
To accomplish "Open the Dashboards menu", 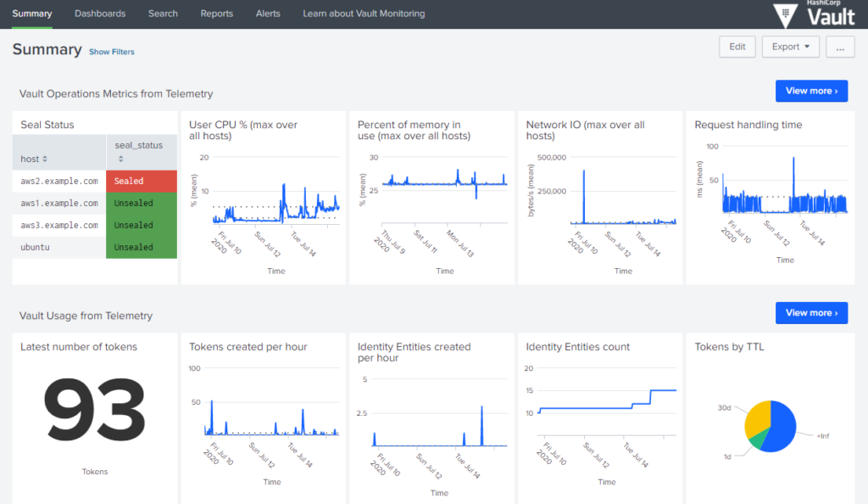I will [100, 14].
